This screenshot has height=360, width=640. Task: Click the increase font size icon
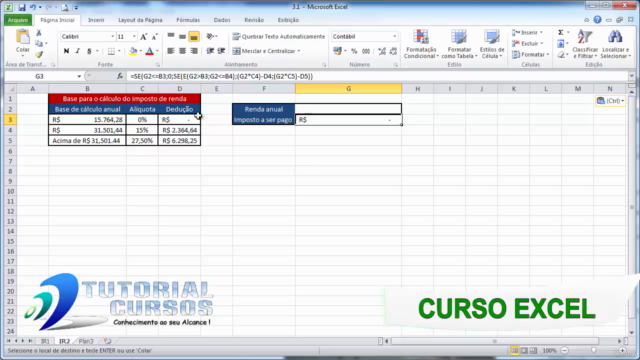click(x=144, y=37)
